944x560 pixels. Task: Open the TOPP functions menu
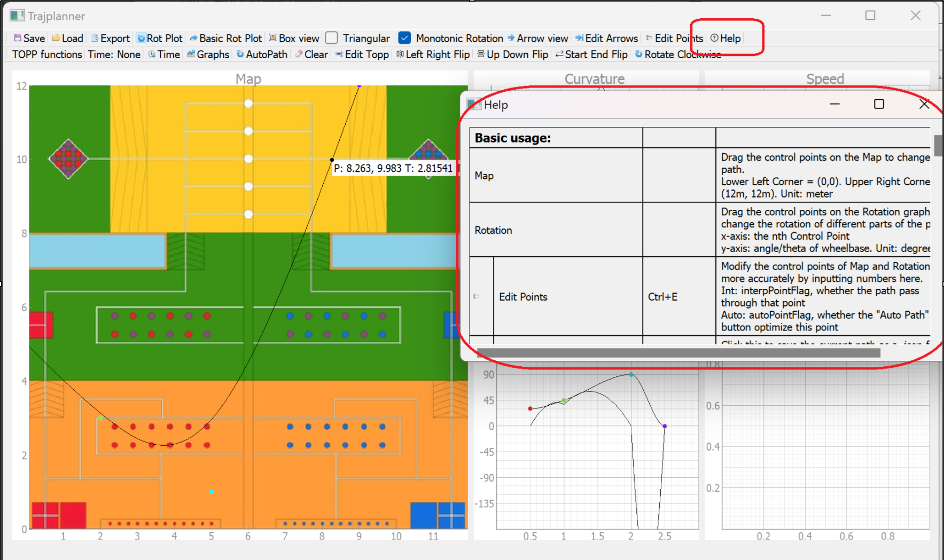pos(46,54)
